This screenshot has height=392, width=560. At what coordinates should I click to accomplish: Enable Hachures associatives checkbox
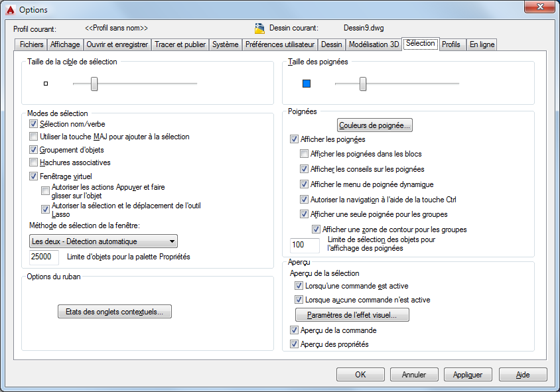click(34, 163)
